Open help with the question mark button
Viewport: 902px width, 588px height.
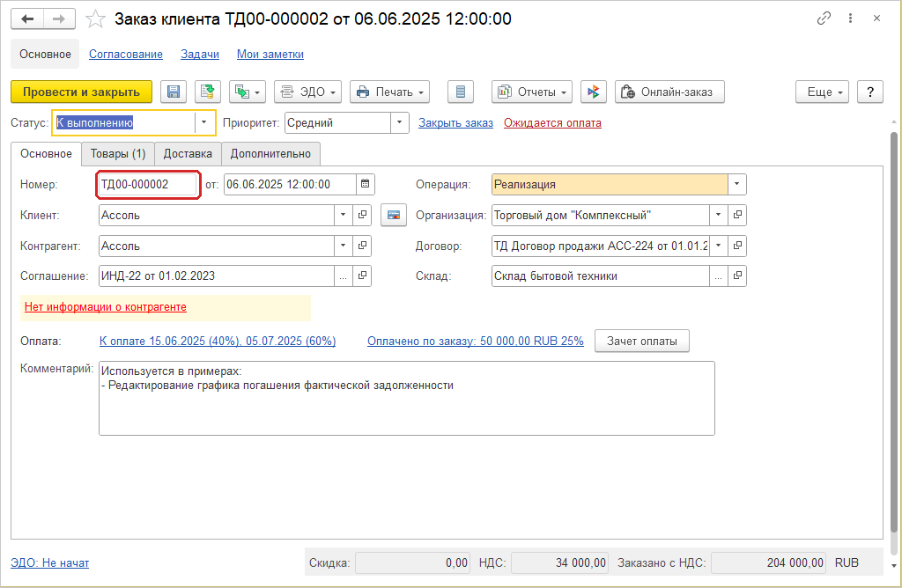click(870, 92)
